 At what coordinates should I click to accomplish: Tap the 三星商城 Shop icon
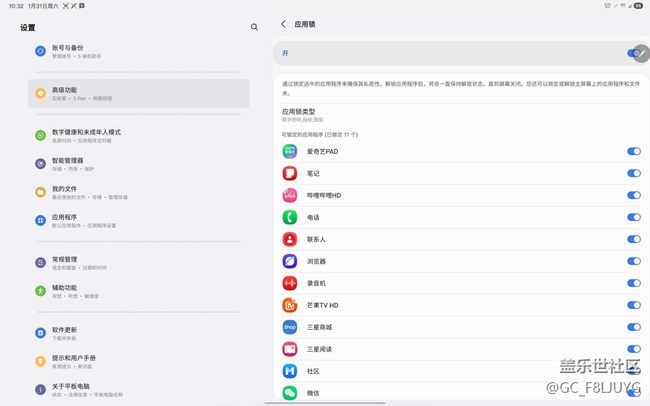point(289,327)
